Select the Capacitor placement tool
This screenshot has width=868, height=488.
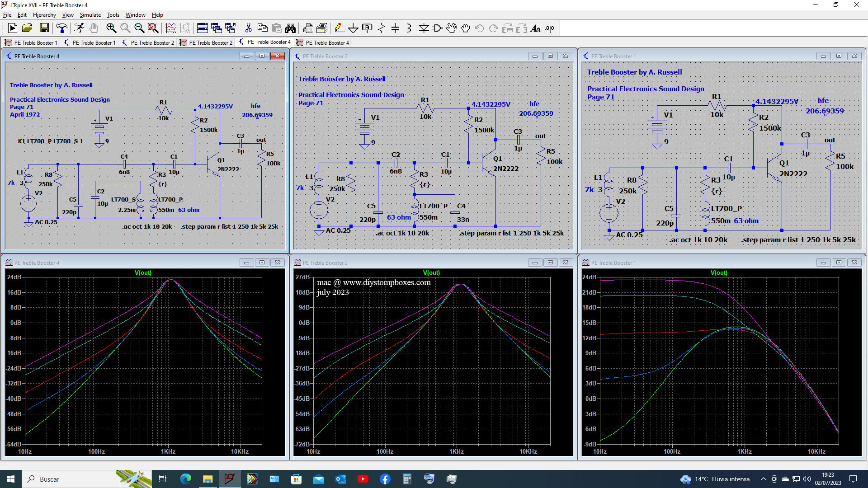tap(394, 28)
